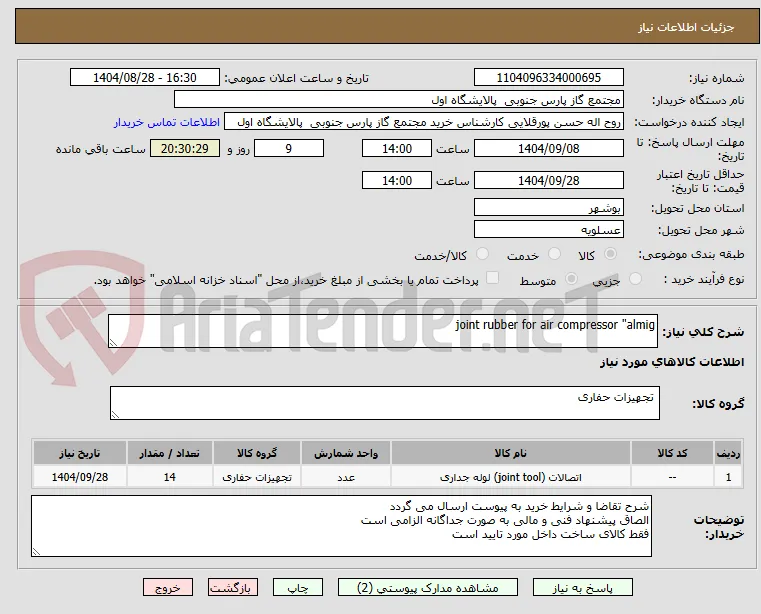Screen dimensions: 761x614
Task: Click the price validity date 1404/09/28 field
Action: click(548, 181)
